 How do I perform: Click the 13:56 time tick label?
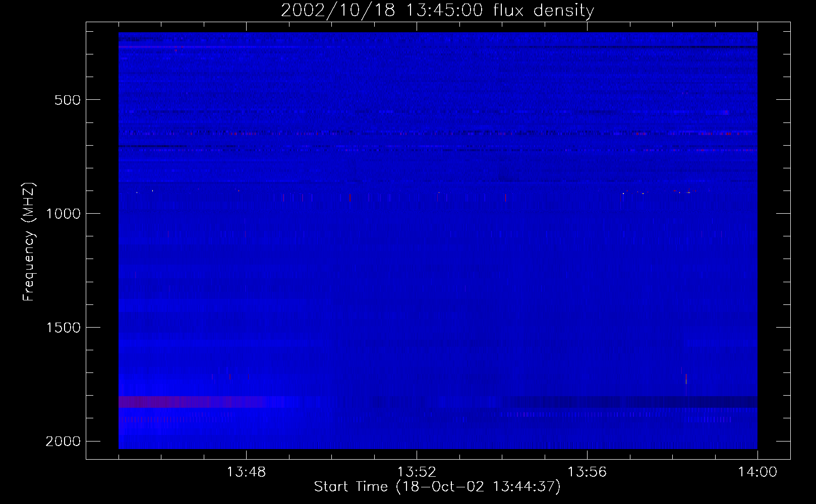tap(587, 472)
